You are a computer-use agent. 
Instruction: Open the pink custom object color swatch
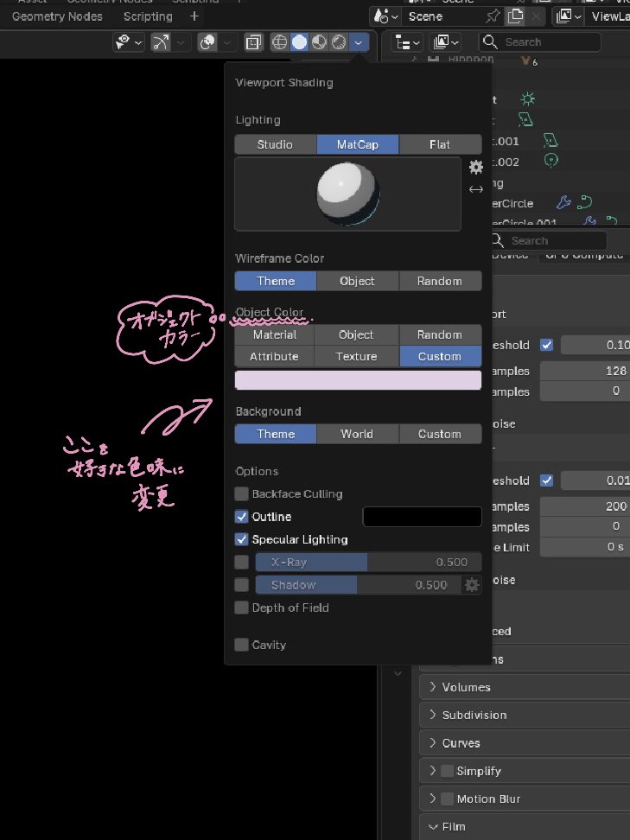coord(358,380)
